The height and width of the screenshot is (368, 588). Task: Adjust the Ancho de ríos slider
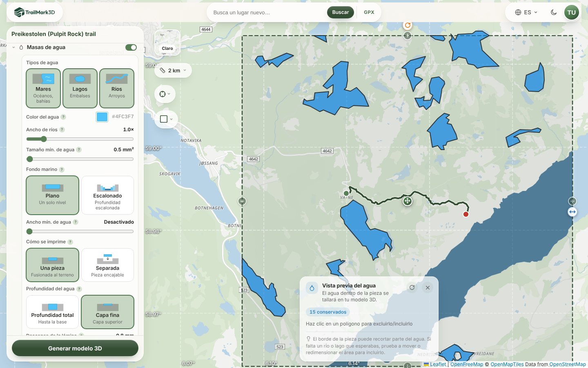(x=80, y=139)
